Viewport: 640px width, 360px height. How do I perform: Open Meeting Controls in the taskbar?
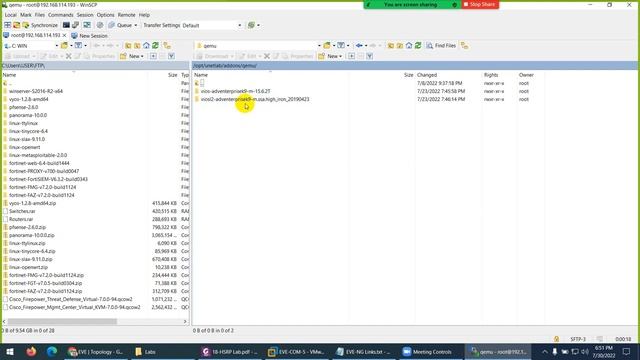pyautogui.click(x=428, y=351)
